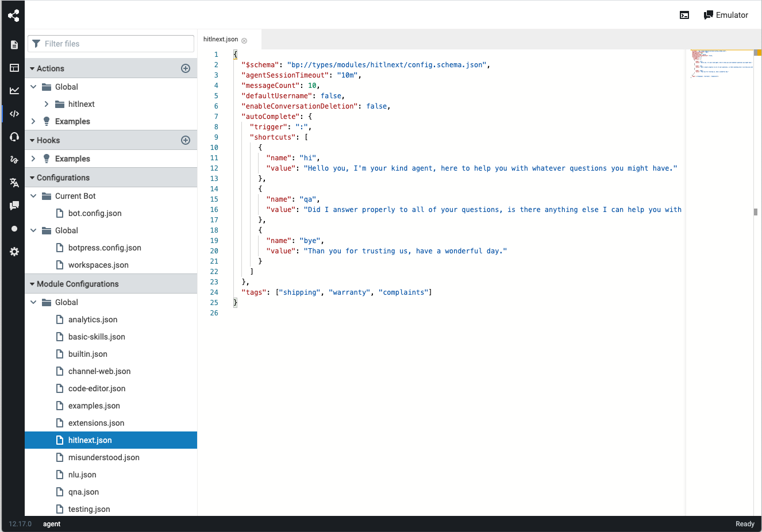Open the Analytics chart icon in sidebar
Image resolution: width=762 pixels, height=532 pixels.
[14, 91]
